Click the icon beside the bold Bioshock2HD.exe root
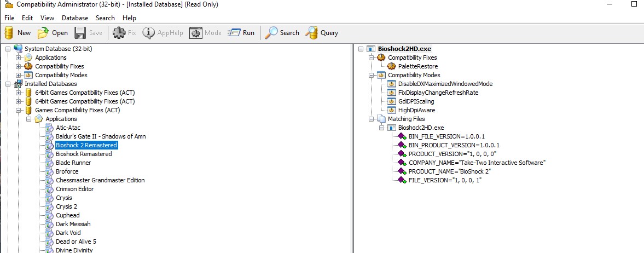The image size is (644, 253). tap(371, 49)
